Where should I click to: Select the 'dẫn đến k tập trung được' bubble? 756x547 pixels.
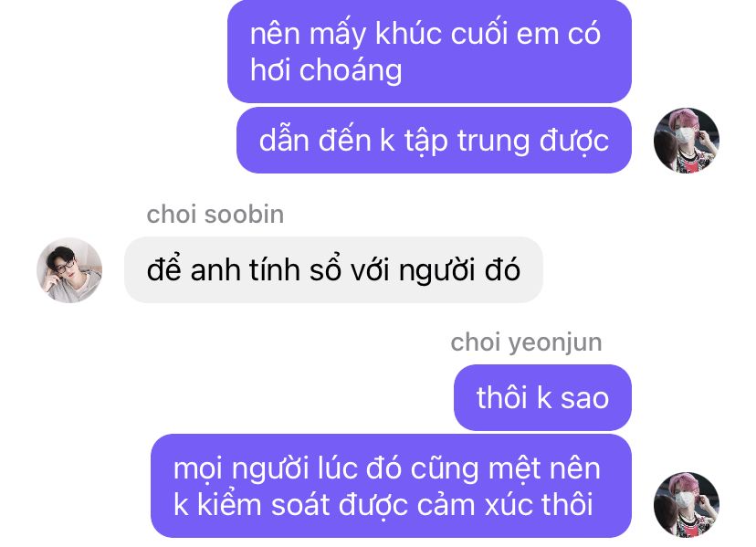434,141
